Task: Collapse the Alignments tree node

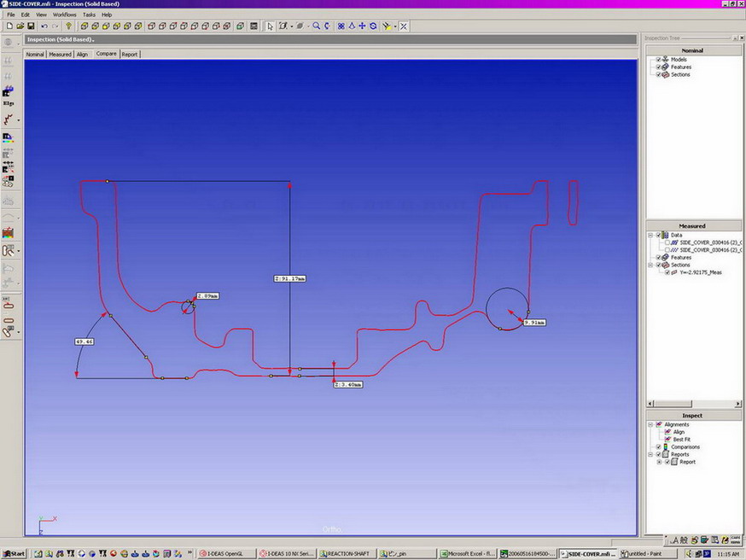Action: pyautogui.click(x=650, y=424)
